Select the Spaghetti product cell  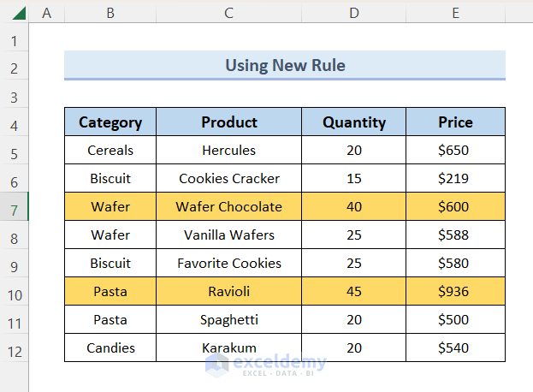[x=228, y=320]
